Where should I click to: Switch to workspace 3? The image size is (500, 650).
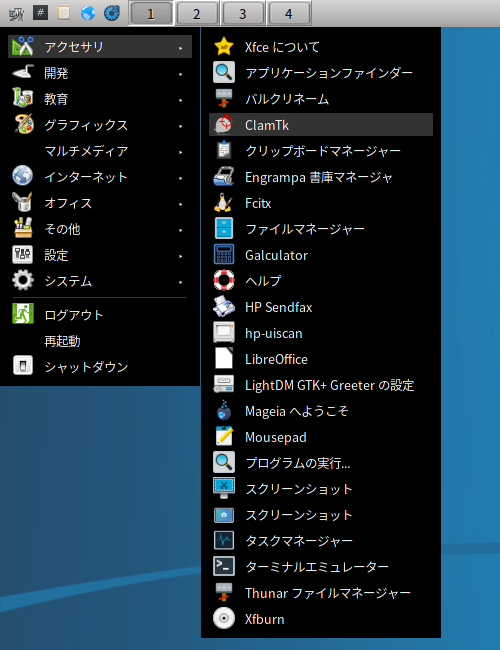pyautogui.click(x=243, y=14)
